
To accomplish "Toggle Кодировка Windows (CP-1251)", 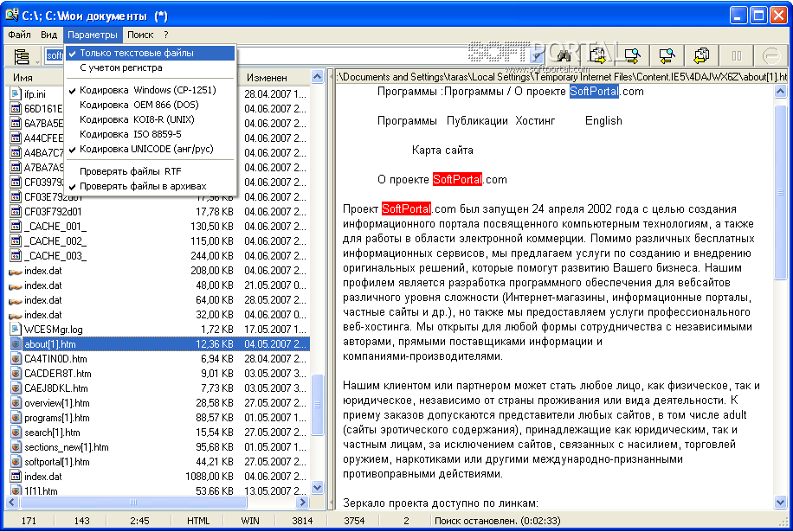I will click(x=151, y=90).
